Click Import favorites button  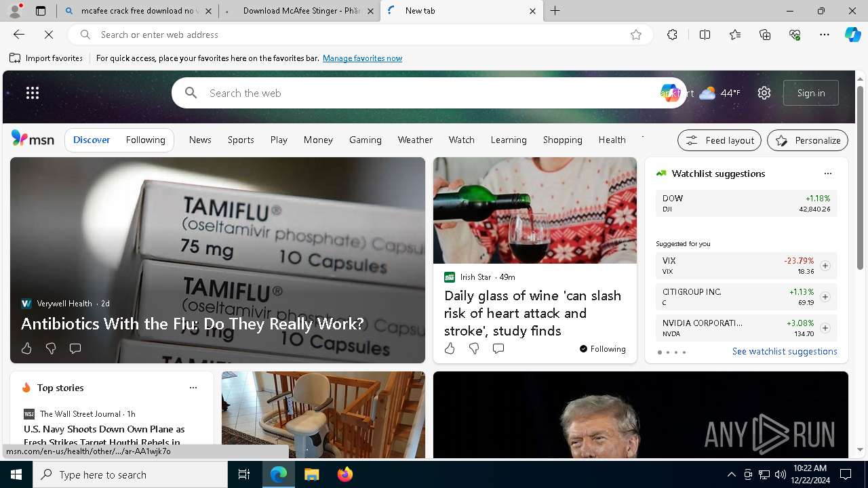[46, 58]
